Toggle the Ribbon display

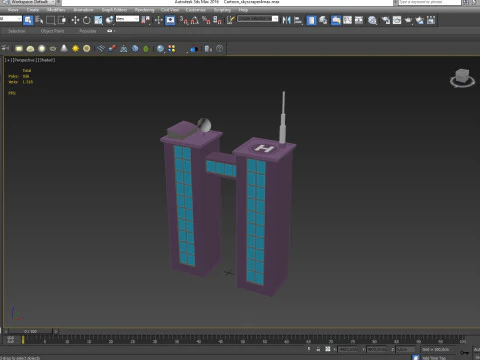336,20
